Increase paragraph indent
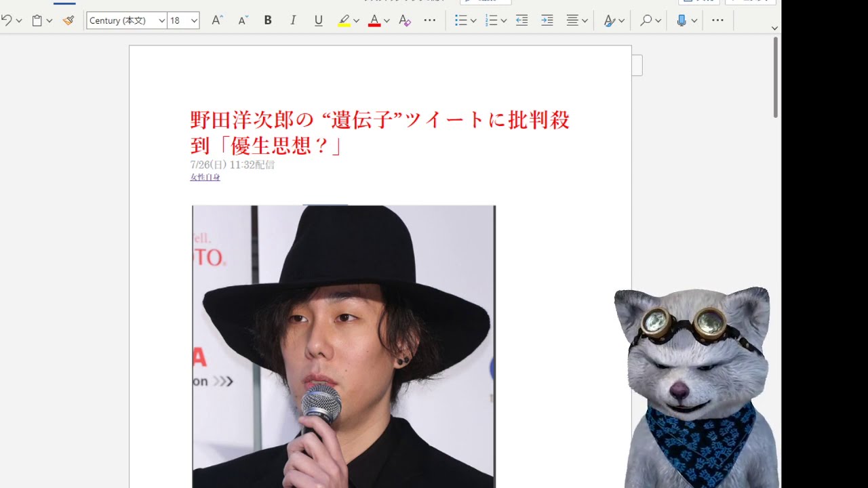Image resolution: width=868 pixels, height=488 pixels. point(547,20)
